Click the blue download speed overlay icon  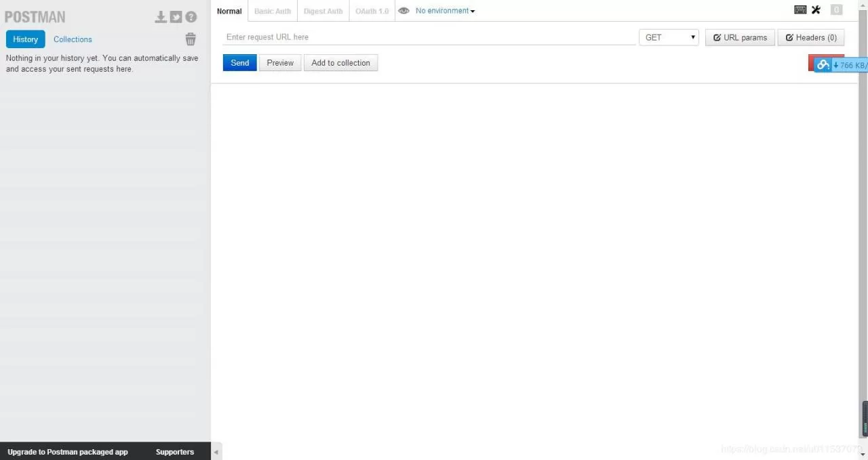coord(823,65)
